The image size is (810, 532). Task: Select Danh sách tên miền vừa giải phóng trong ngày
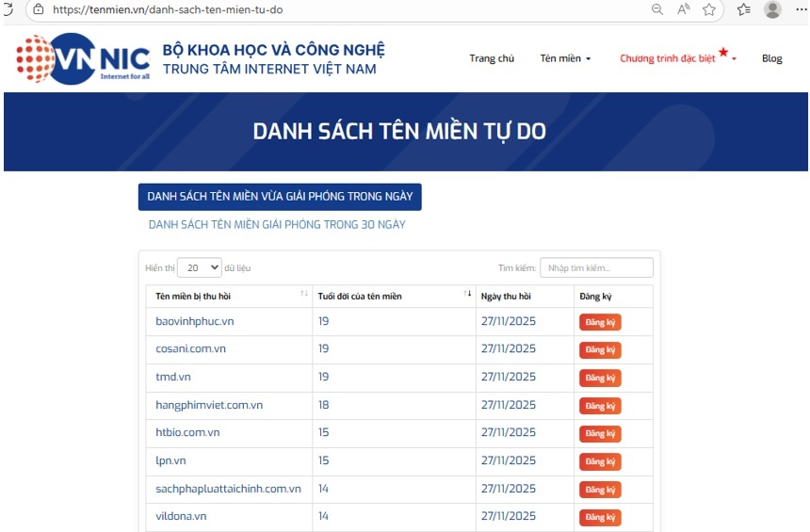tap(280, 197)
